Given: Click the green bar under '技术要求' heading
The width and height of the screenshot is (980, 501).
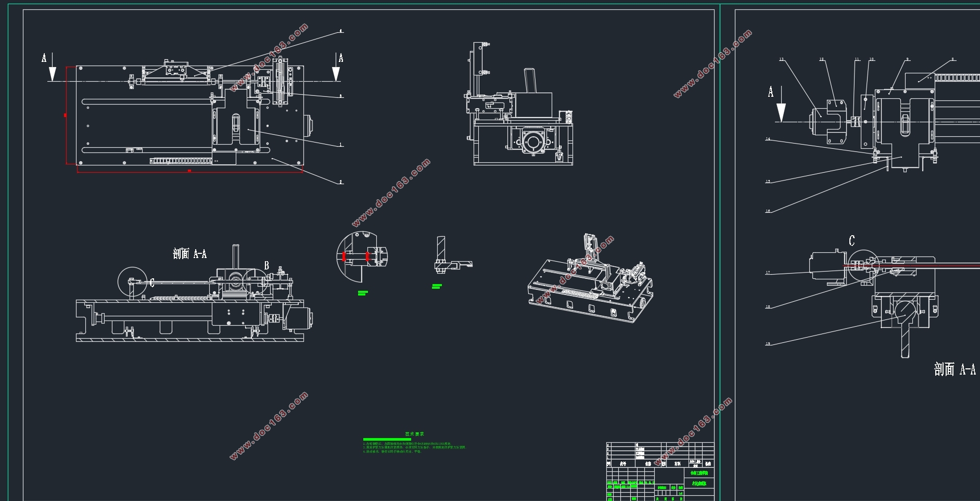Looking at the screenshot, I should pyautogui.click(x=387, y=440).
